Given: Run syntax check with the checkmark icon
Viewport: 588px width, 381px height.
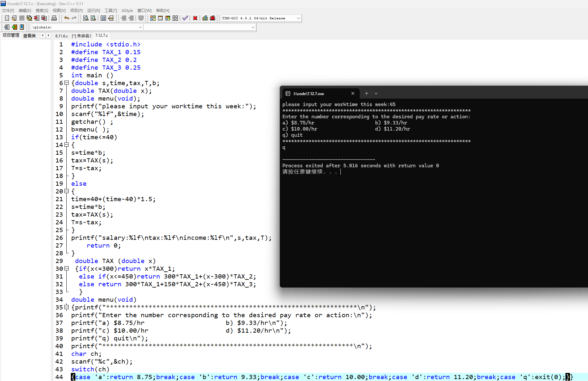Looking at the screenshot, I should pos(185,18).
